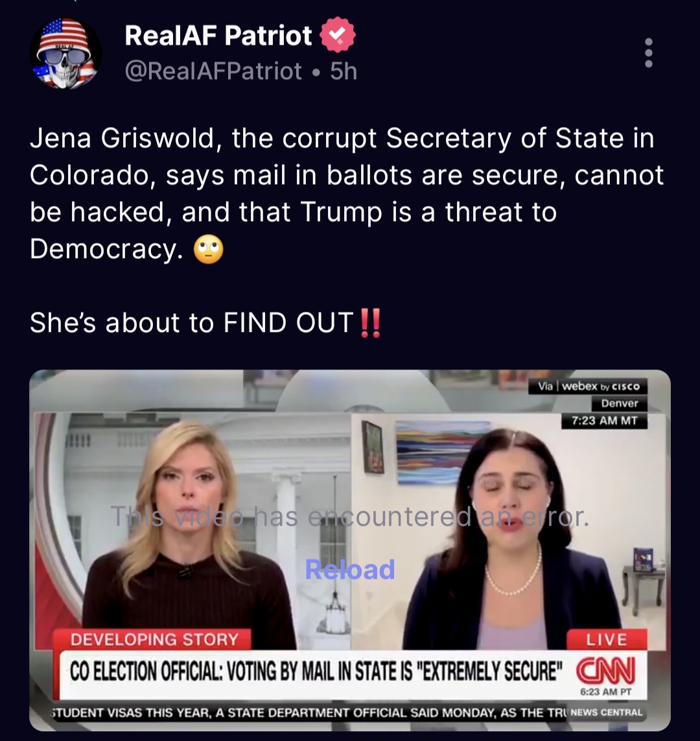Open the skull avatar profile picture
Viewport: 700px width, 741px height.
pyautogui.click(x=65, y=53)
